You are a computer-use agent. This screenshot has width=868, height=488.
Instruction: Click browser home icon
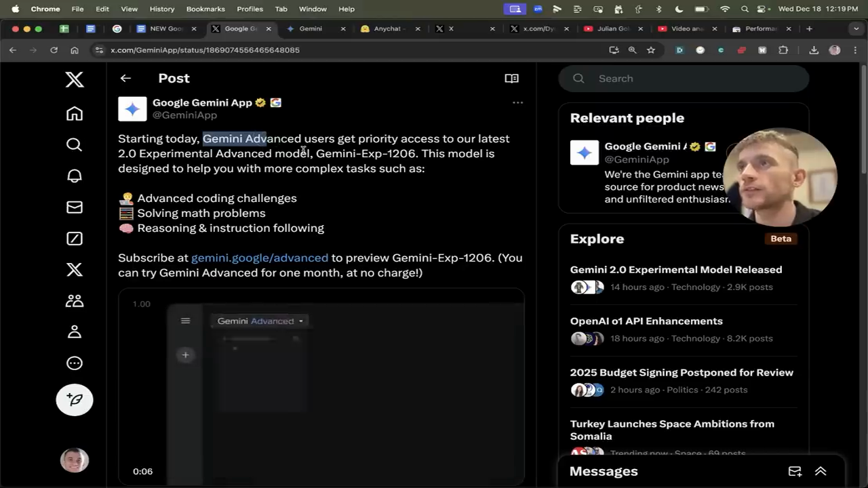pyautogui.click(x=75, y=49)
